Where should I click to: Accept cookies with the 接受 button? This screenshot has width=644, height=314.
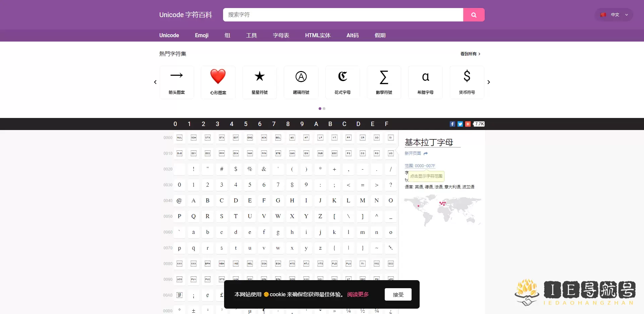tap(398, 294)
